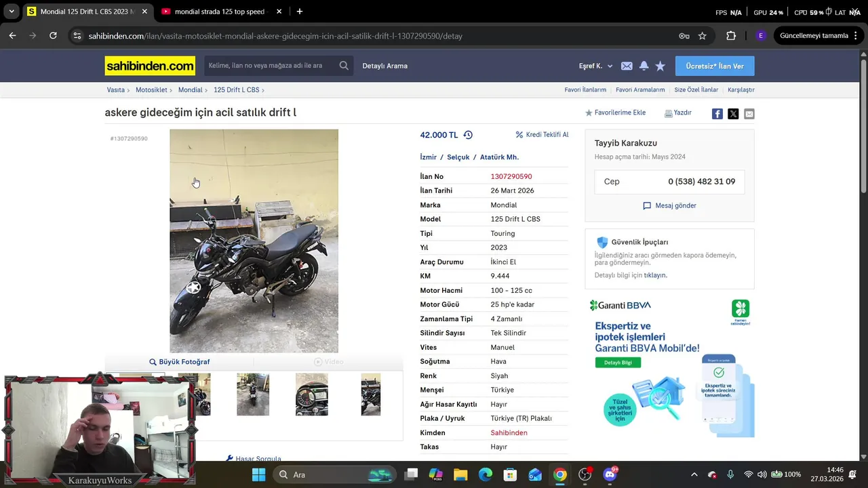Viewport: 868px width, 488px height.
Task: Click Büyük Fotoğraf to enlarge
Action: [x=180, y=362]
